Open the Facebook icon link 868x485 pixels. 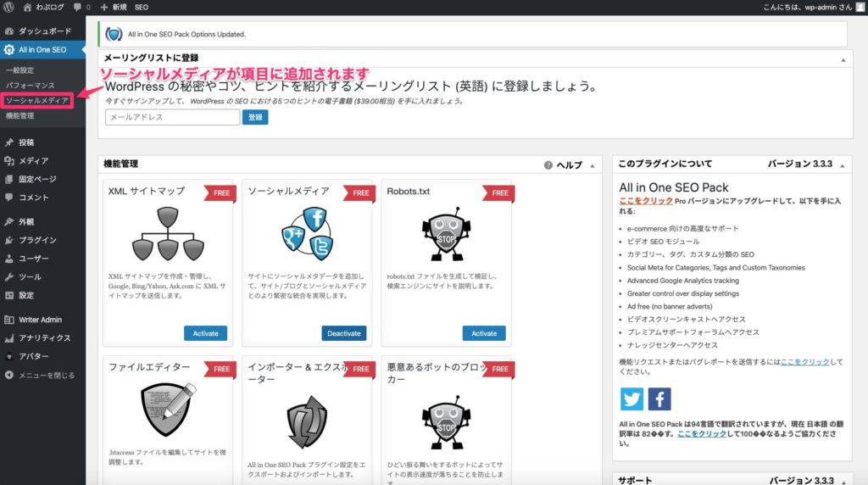tap(659, 399)
